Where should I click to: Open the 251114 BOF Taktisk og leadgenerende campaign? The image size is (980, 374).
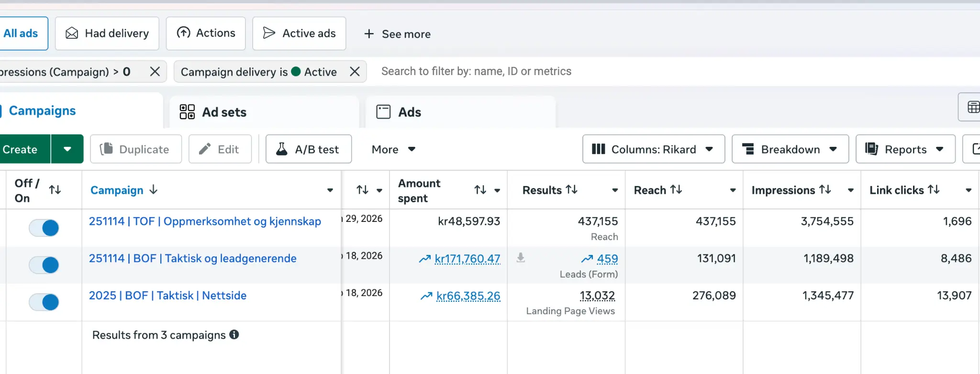(x=193, y=258)
